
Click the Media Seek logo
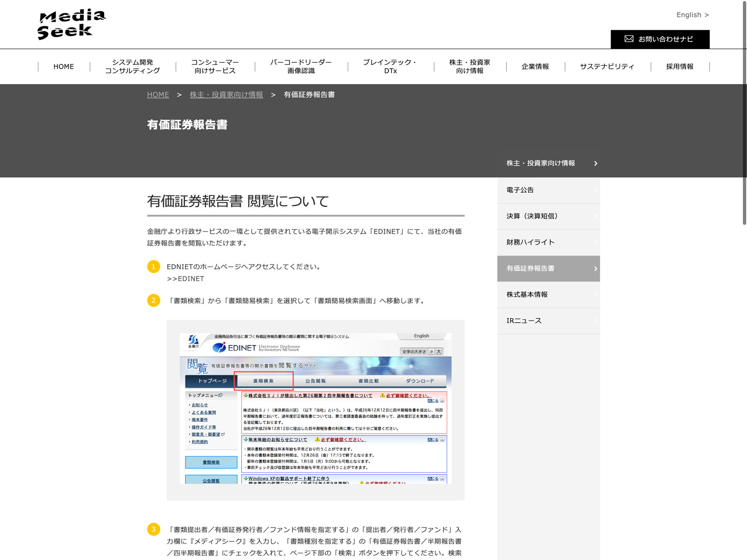click(x=71, y=24)
